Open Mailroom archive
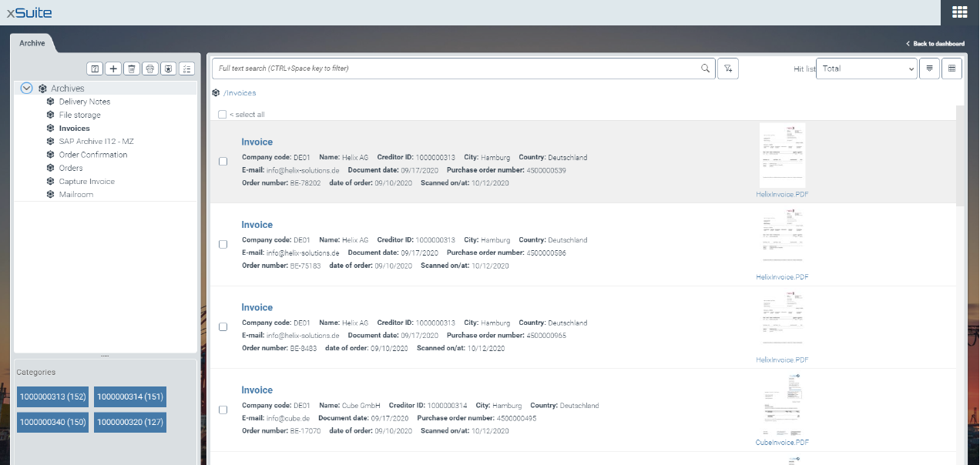Screen dimensions: 980x465 coord(76,195)
